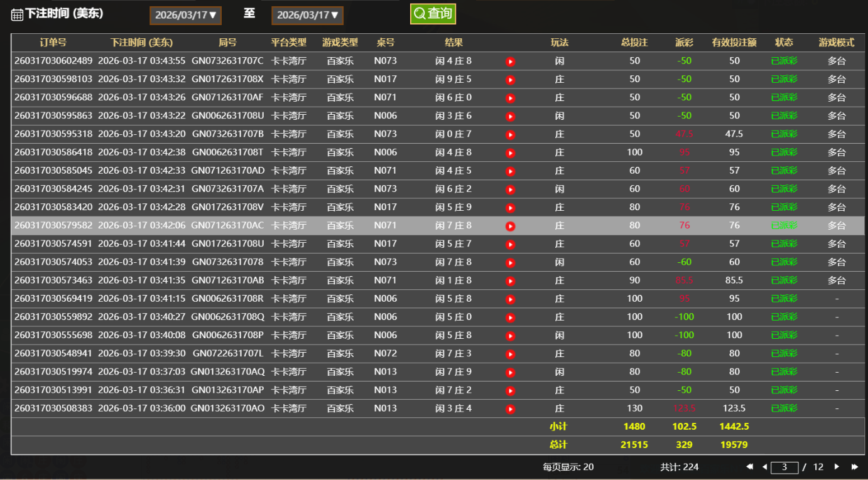Go to next page arrow
Screen dimensions: 868x480
837,467
